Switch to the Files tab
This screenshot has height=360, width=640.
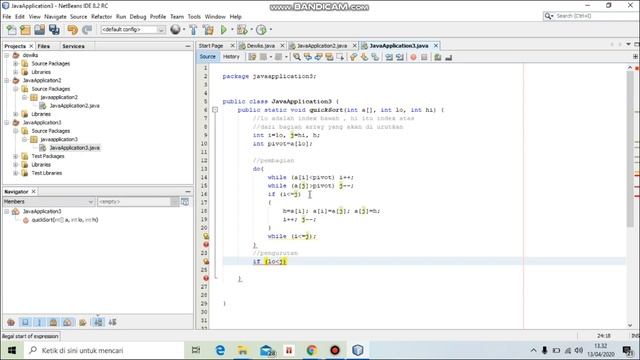click(44, 46)
